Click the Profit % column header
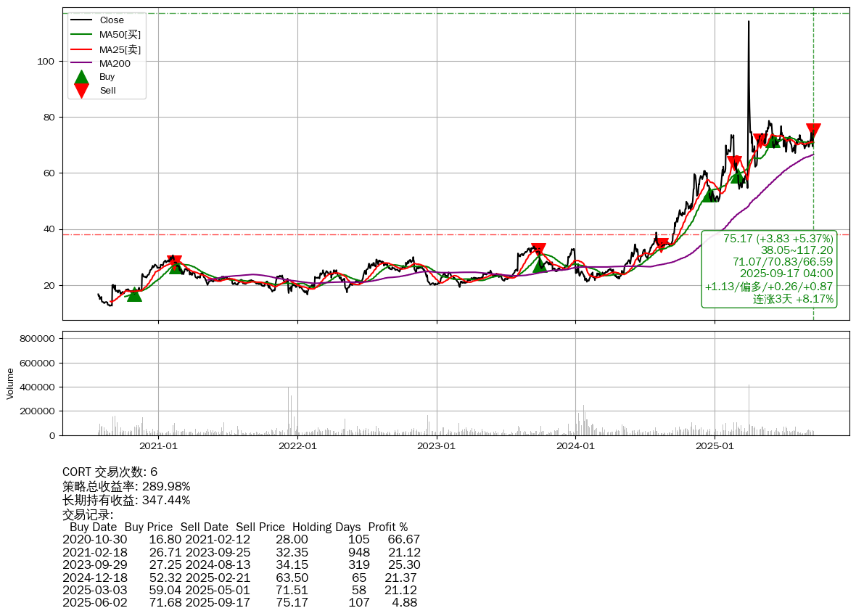The height and width of the screenshot is (616, 856). (x=387, y=527)
